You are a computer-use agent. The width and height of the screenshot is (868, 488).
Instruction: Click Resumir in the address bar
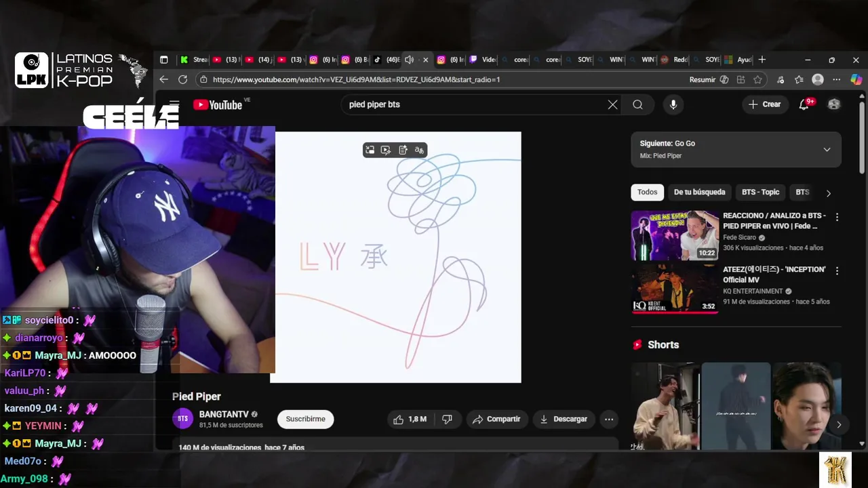click(x=703, y=79)
